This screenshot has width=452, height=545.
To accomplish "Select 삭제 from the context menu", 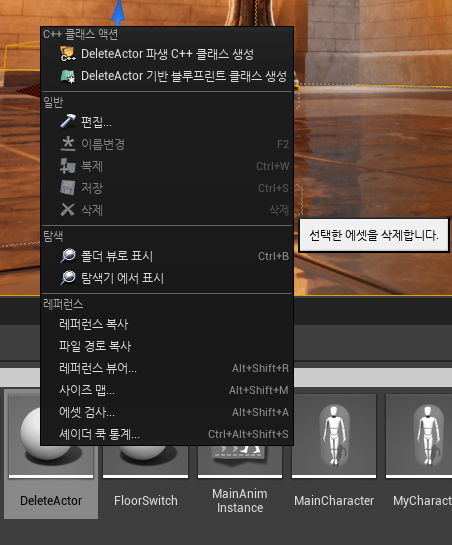I will [x=167, y=210].
